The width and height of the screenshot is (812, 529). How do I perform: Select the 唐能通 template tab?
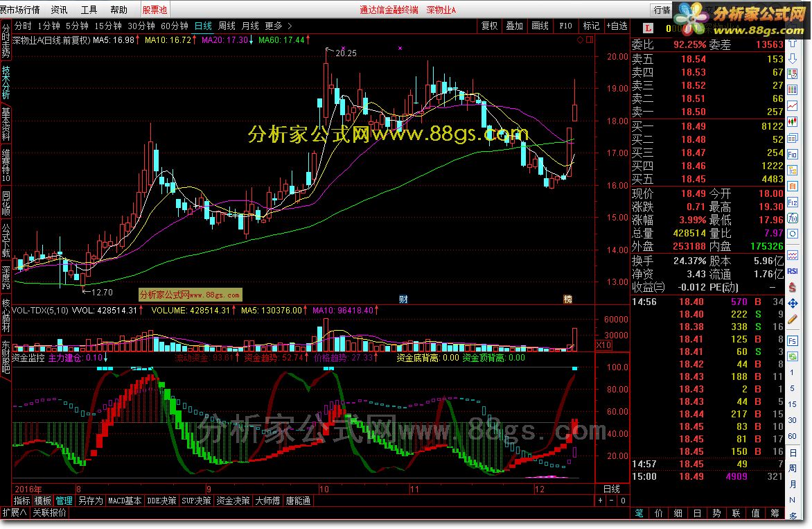(299, 501)
